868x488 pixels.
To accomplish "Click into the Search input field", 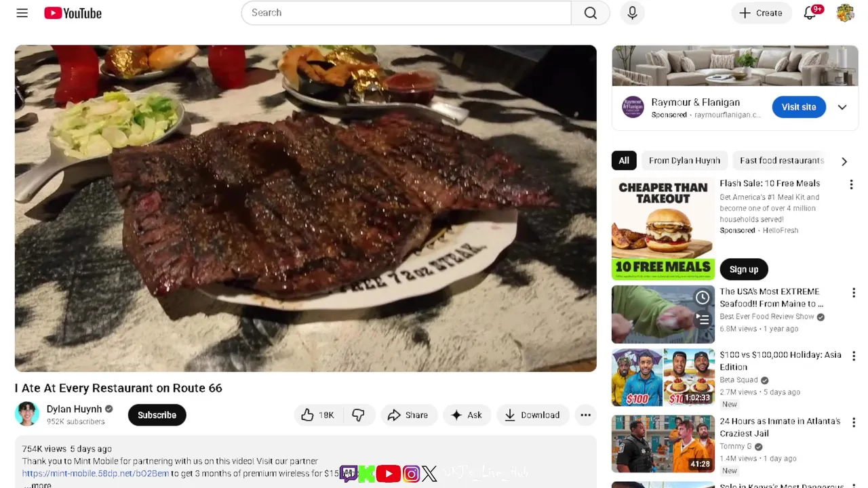I will [406, 13].
